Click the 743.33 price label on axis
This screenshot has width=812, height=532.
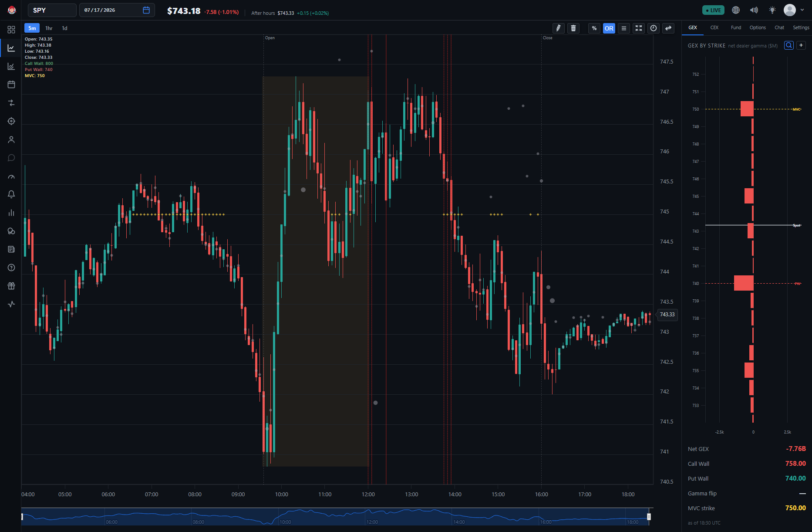pyautogui.click(x=667, y=315)
